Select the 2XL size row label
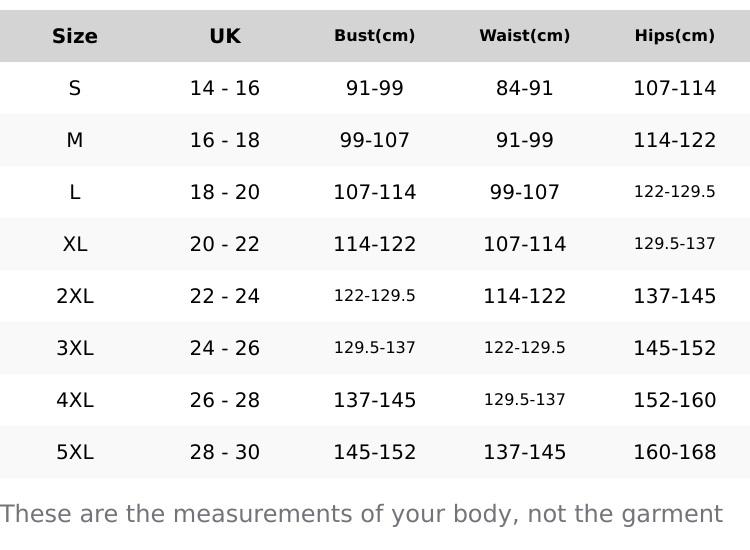 pos(75,296)
